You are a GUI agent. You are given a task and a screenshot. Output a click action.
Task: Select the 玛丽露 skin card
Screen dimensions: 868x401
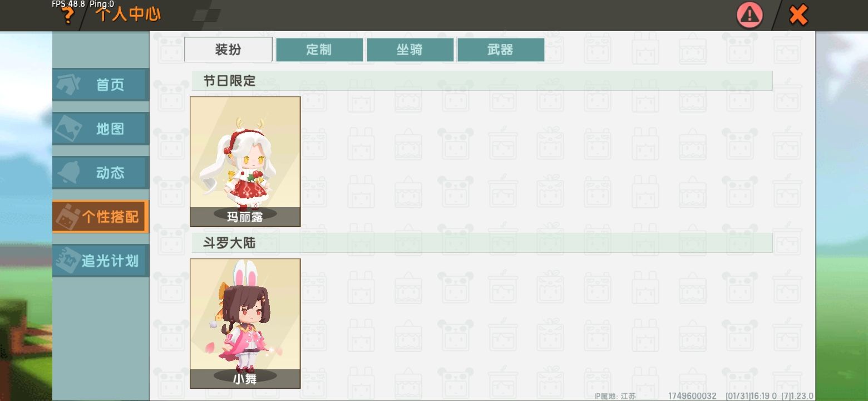[x=245, y=162]
